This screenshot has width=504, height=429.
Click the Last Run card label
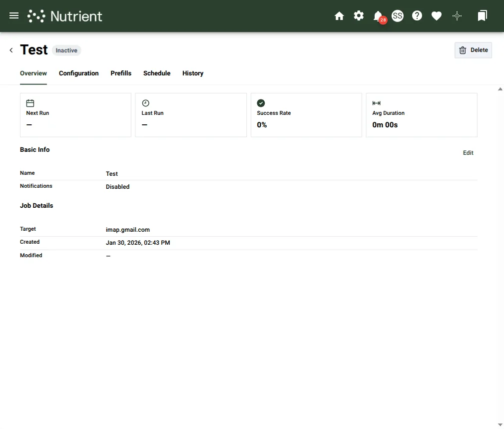(x=153, y=113)
